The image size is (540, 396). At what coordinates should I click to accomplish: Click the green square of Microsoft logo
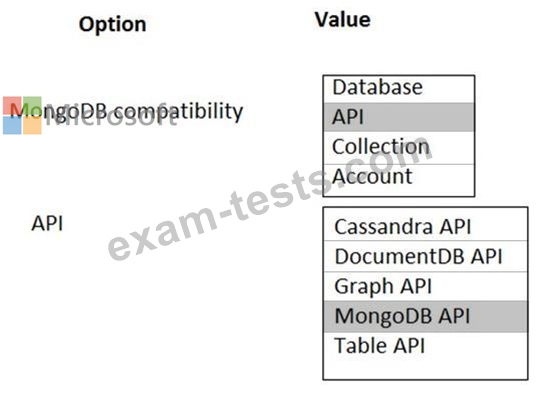coord(32,106)
